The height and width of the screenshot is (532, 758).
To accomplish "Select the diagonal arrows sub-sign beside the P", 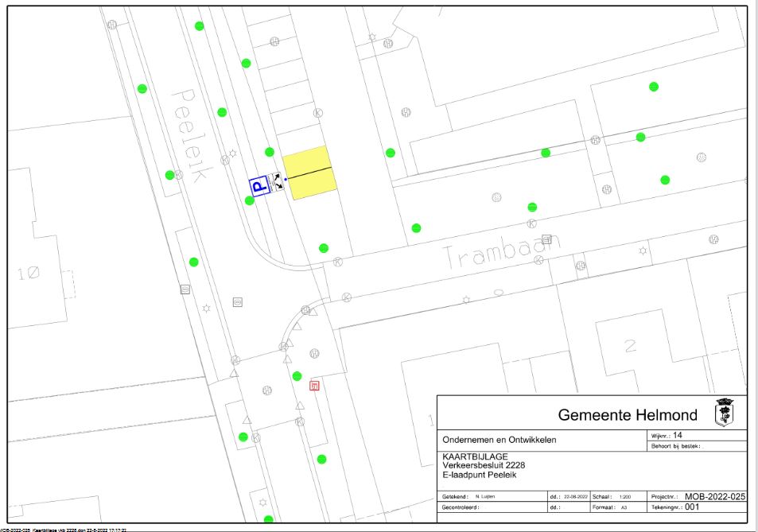I will pyautogui.click(x=278, y=182).
